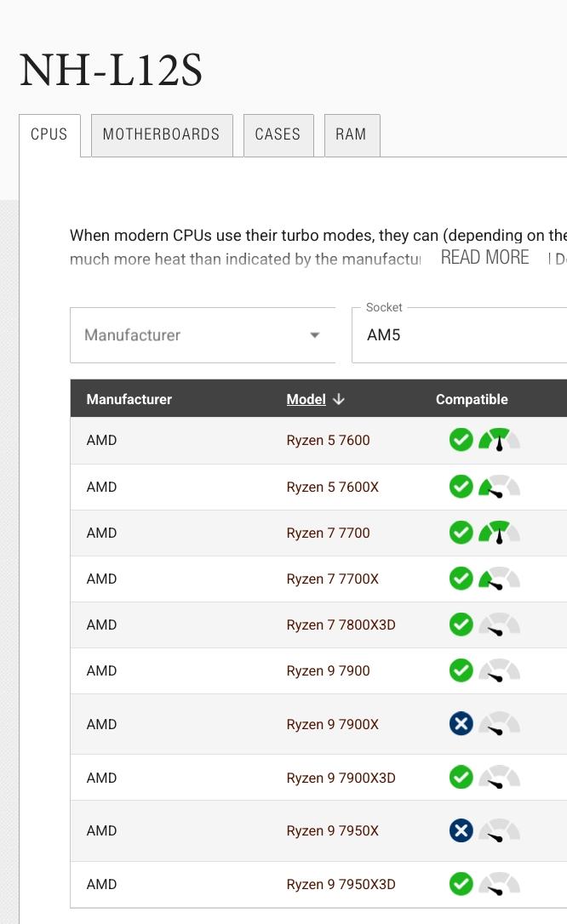Click AMD cell in Ryzen 9 7950X3D row

[101, 885]
